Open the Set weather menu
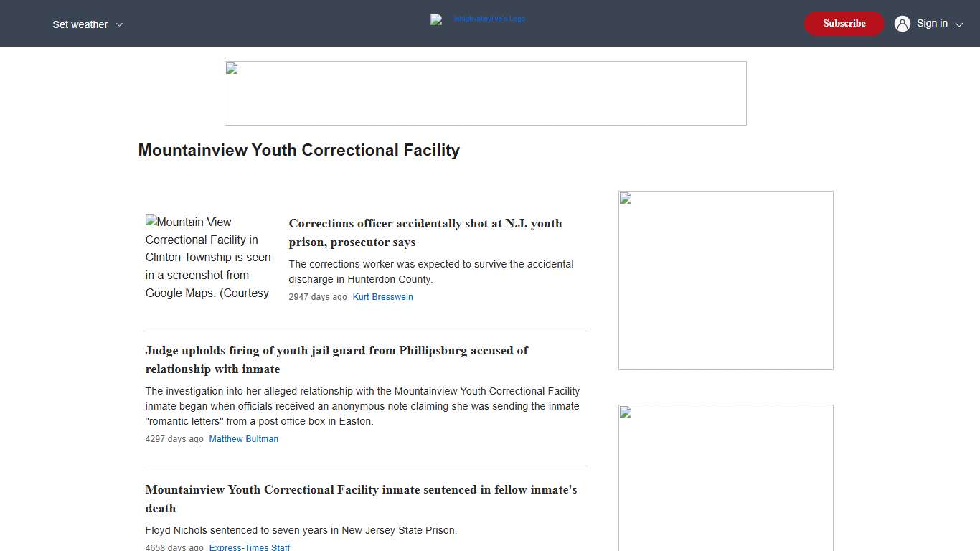This screenshot has width=980, height=551. [x=80, y=24]
